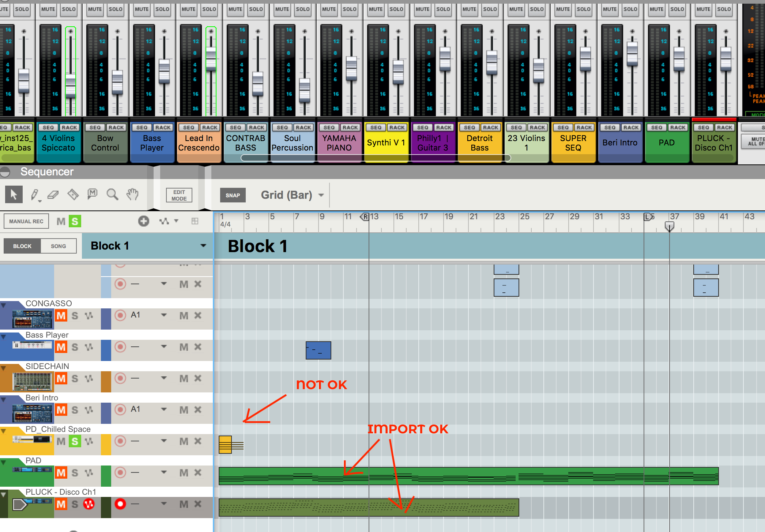Viewport: 765px width, 532px height.
Task: Toggle solo on PD_Chilled Space track
Action: [75, 441]
